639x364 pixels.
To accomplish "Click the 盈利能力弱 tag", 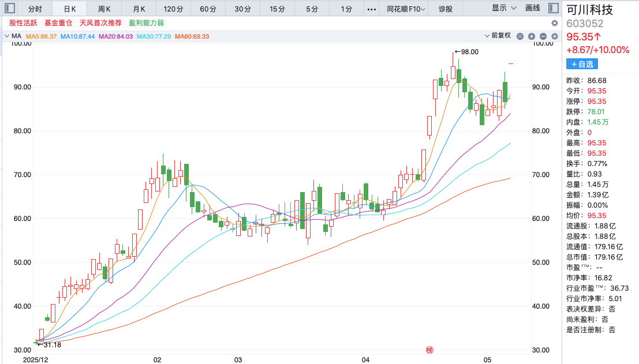I will tap(146, 23).
